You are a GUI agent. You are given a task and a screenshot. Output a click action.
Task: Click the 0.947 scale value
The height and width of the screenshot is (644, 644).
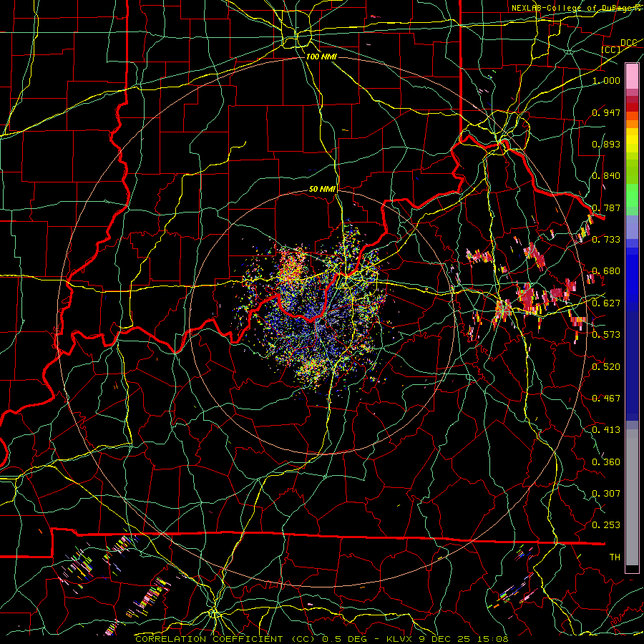point(606,112)
